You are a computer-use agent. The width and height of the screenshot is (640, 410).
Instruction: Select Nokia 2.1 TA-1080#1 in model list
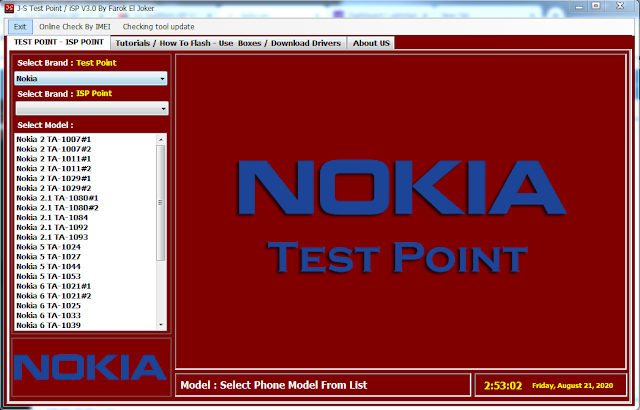(x=86, y=198)
